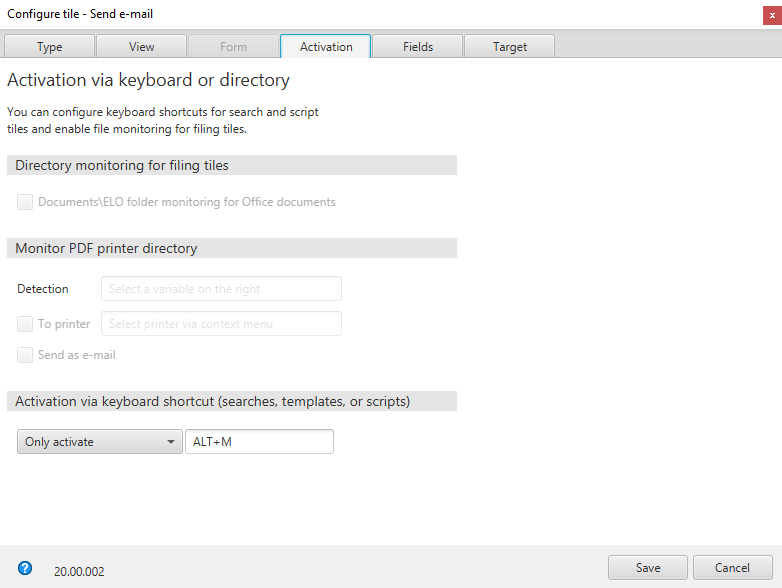Screen dimensions: 782x588
Task: Click the Monitor PDF printer directory header
Action: 106,248
